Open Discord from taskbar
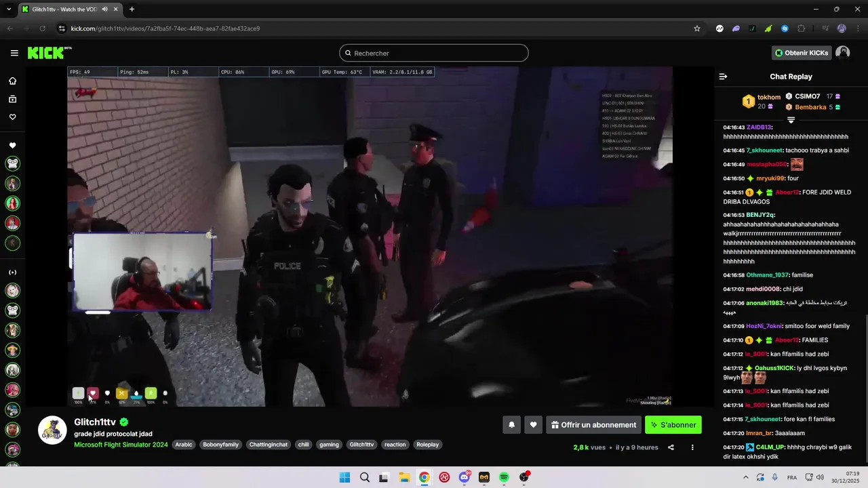 coord(465,477)
